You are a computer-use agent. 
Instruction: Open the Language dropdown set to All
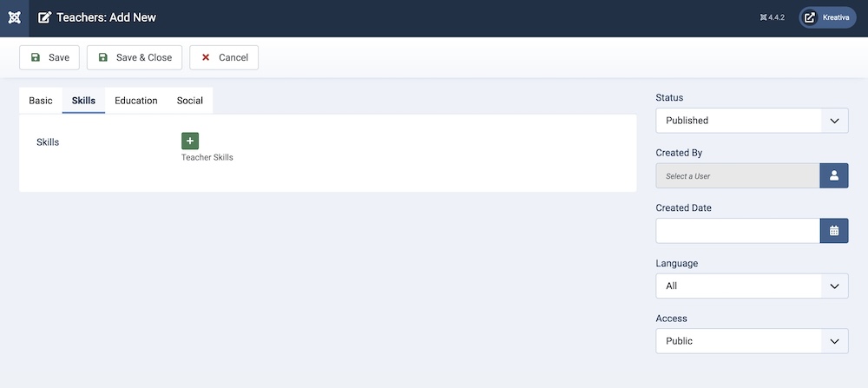(752, 286)
